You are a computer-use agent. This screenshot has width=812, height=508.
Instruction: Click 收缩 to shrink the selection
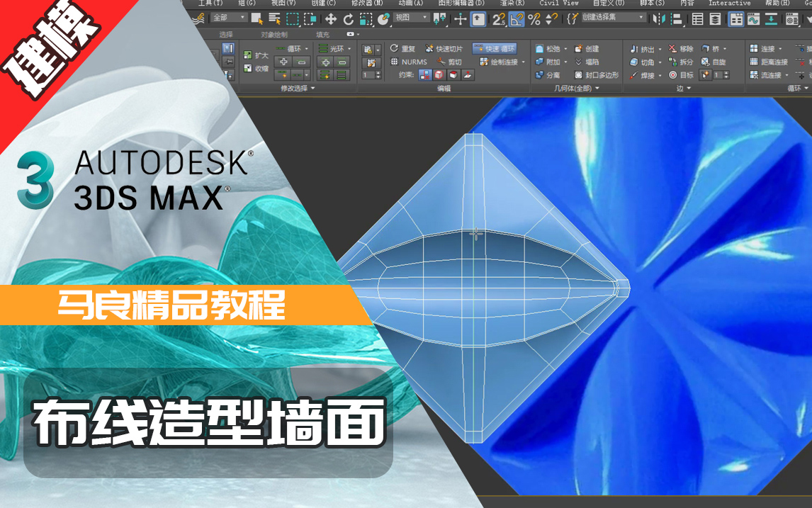click(256, 68)
